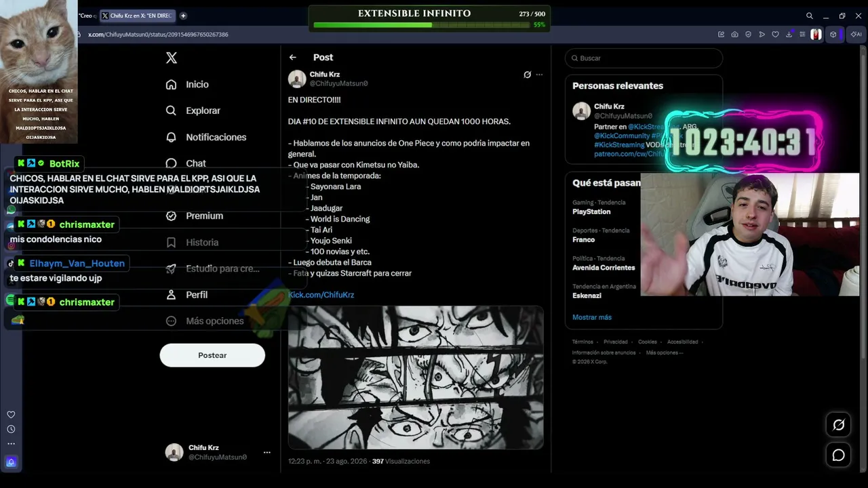
Task: Click the Inicio house icon
Action: pyautogui.click(x=172, y=84)
